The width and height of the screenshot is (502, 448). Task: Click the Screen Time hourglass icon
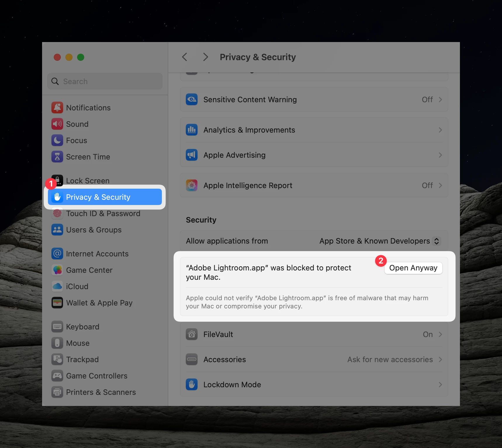tap(57, 157)
